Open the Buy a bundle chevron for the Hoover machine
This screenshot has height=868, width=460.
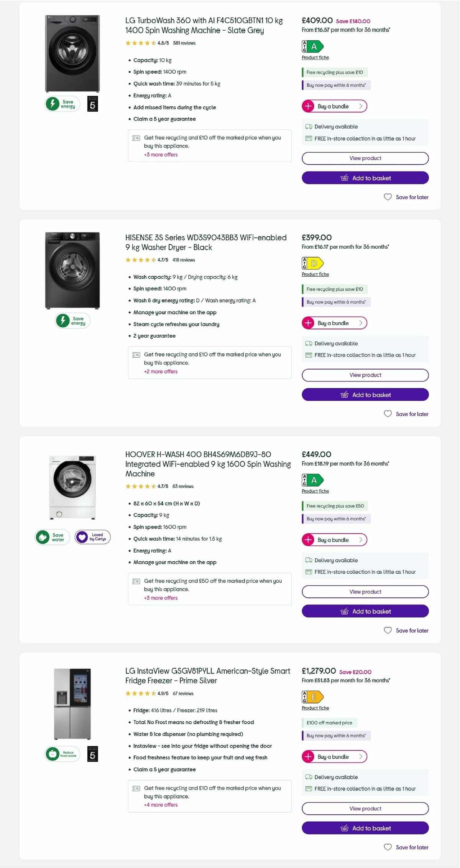tap(361, 540)
